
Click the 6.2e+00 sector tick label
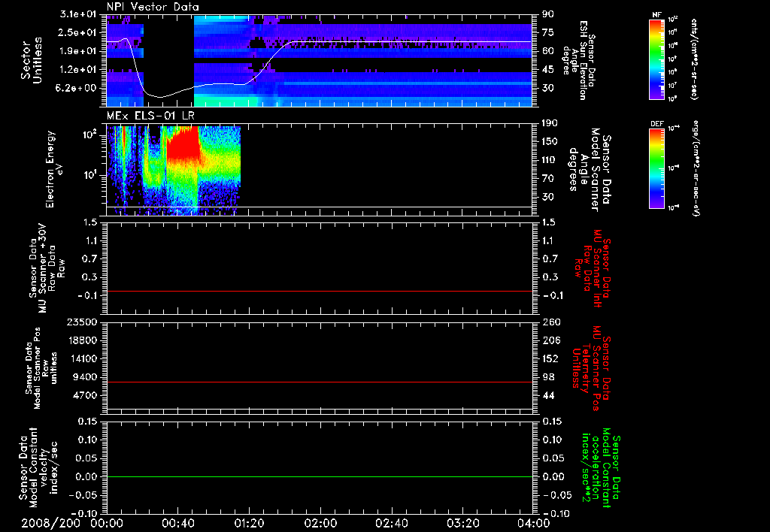coord(77,88)
